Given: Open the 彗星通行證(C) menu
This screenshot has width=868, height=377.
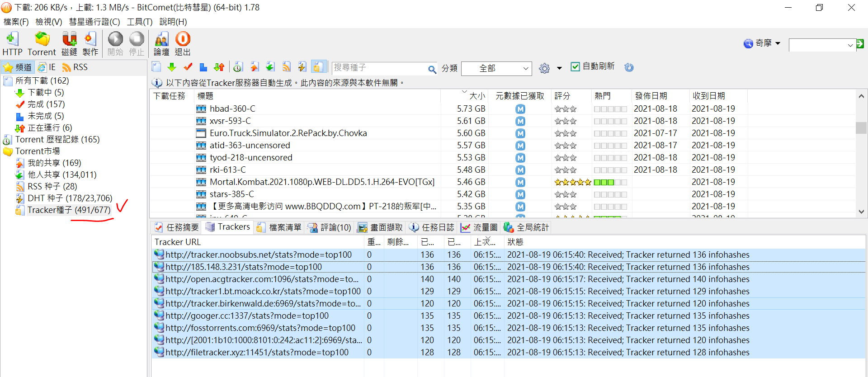Looking at the screenshot, I should pyautogui.click(x=94, y=22).
